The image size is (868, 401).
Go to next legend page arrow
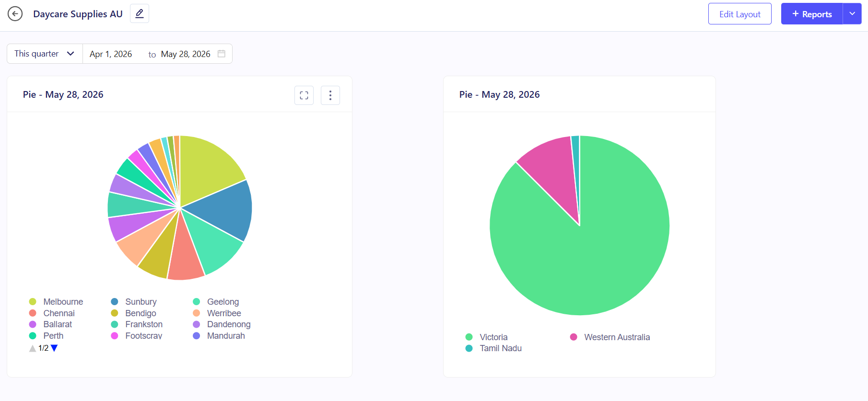pos(54,348)
